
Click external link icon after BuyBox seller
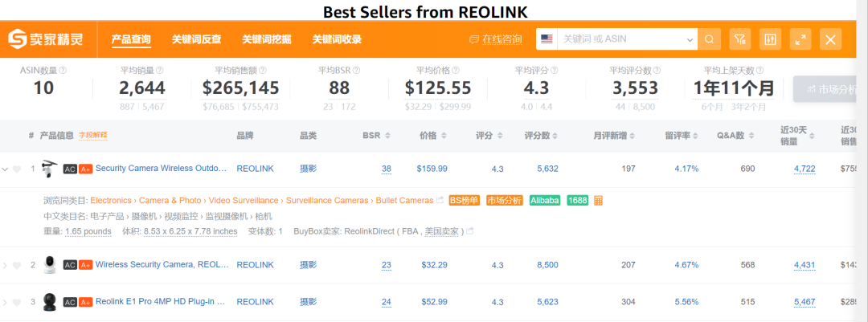(x=470, y=230)
